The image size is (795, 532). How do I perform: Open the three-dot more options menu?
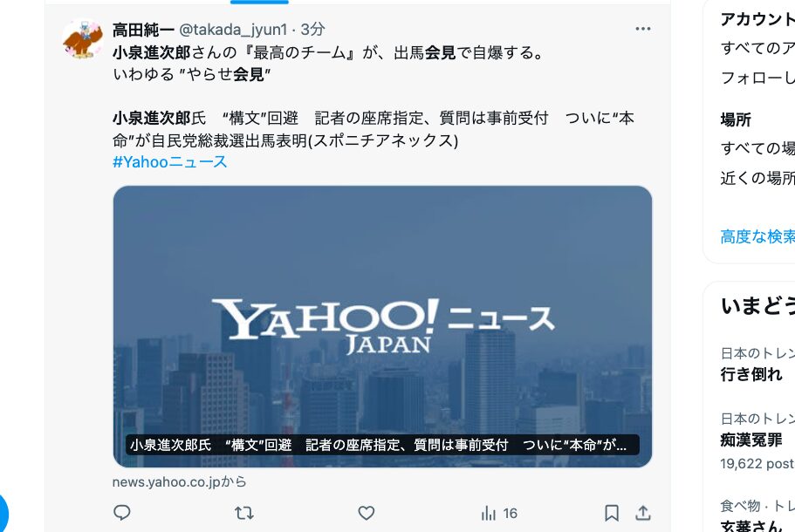[x=643, y=29]
